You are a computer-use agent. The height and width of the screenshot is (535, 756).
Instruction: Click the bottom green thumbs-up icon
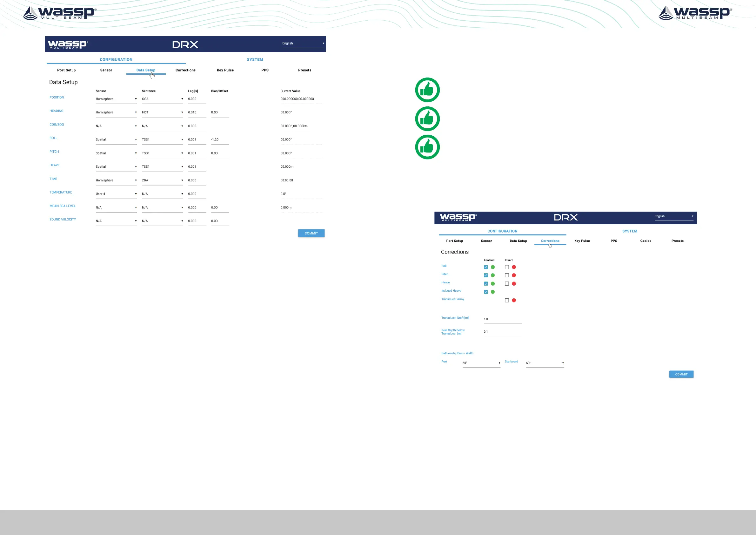tap(427, 147)
